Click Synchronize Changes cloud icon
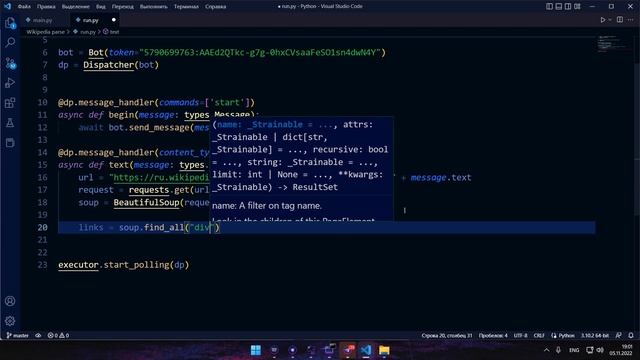The width and height of the screenshot is (640, 360). click(38, 336)
